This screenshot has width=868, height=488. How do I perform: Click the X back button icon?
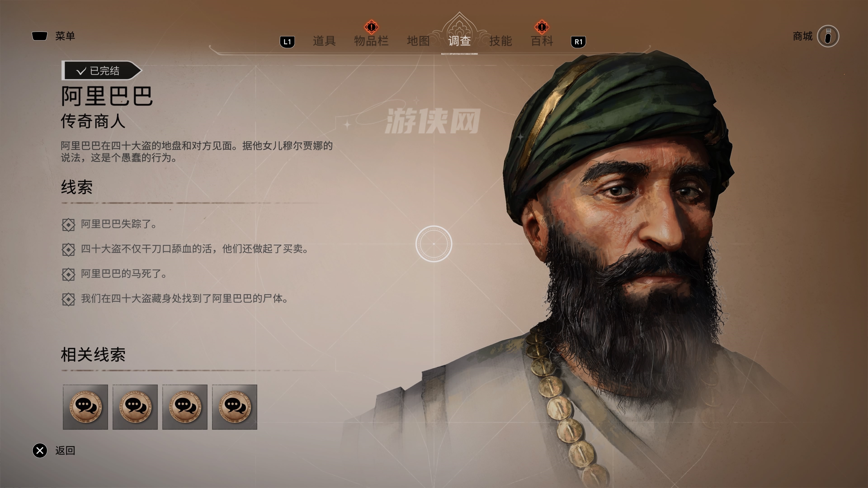pyautogui.click(x=40, y=451)
